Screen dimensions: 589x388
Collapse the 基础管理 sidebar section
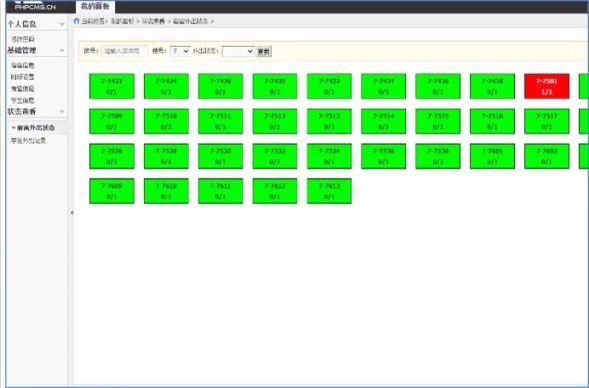[62, 50]
